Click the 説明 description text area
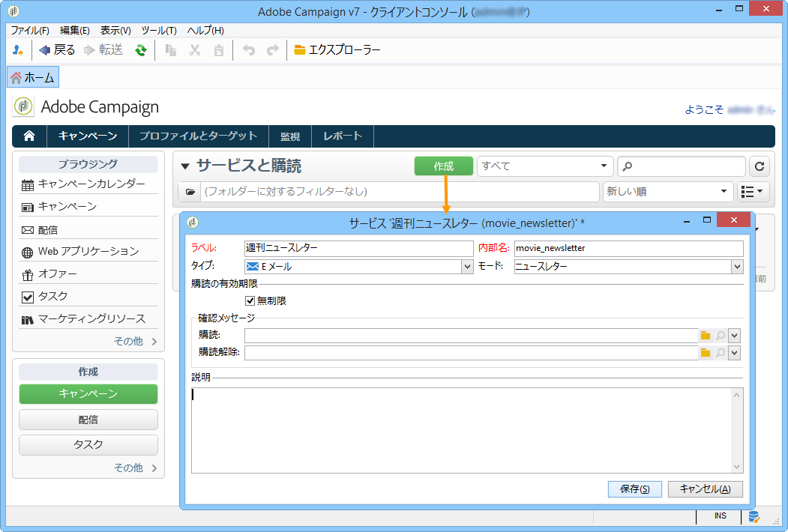 point(461,430)
